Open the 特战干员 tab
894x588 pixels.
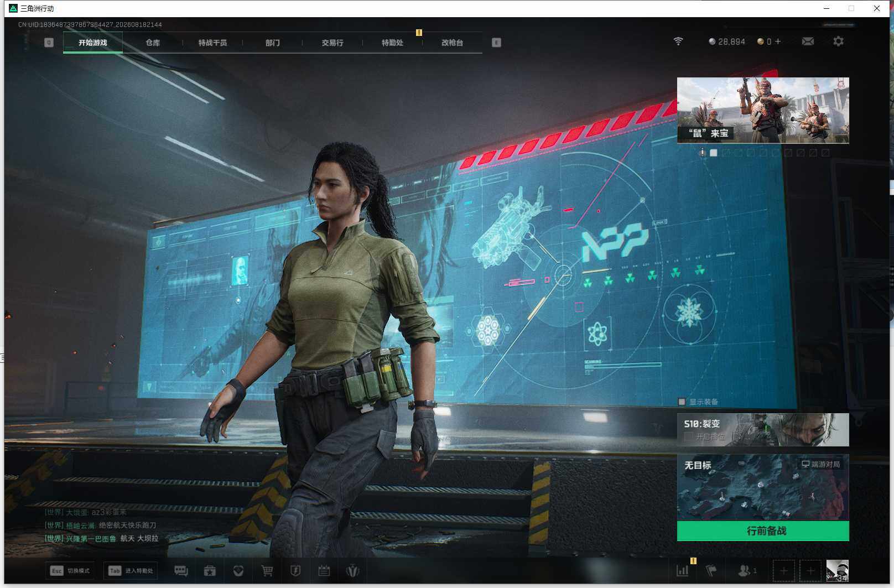pos(212,43)
